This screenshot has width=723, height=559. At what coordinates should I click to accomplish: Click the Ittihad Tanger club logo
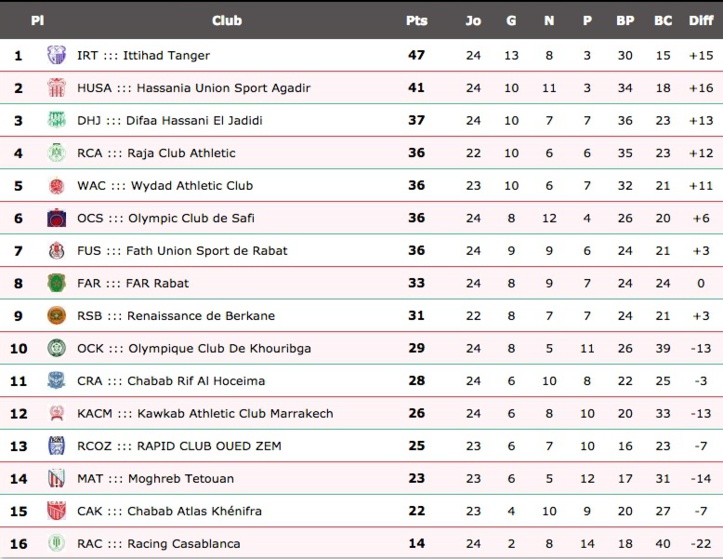point(57,55)
